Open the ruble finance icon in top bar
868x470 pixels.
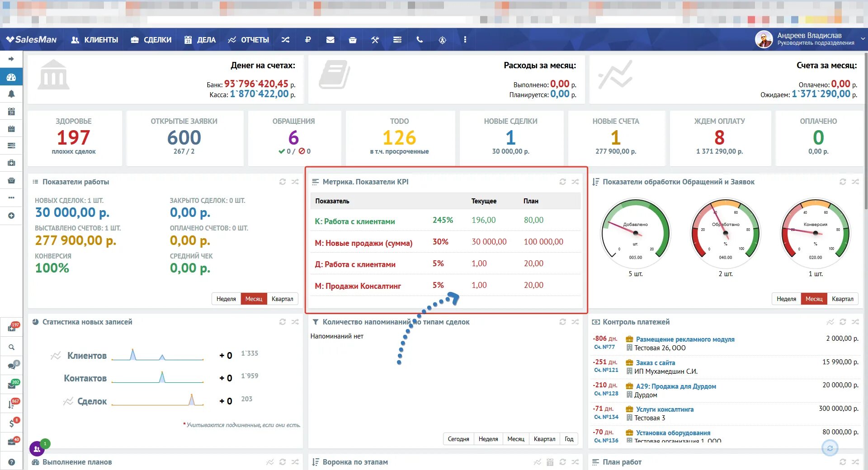coord(308,40)
